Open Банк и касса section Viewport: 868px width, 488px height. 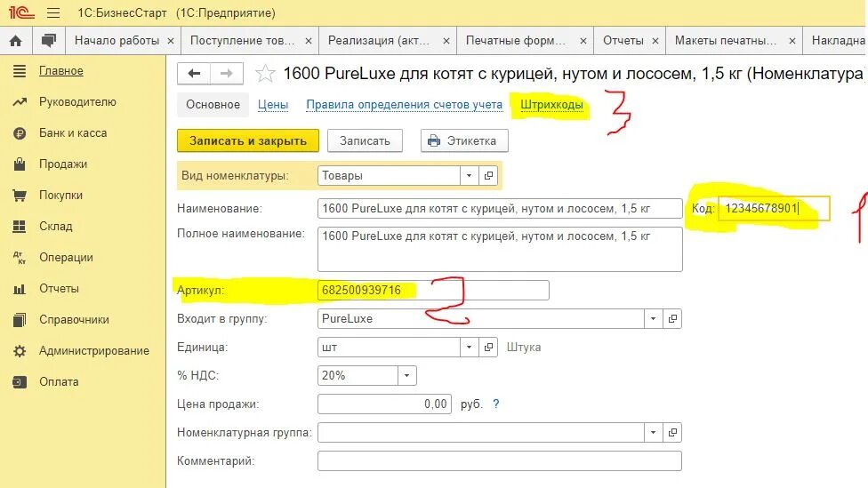[x=73, y=132]
